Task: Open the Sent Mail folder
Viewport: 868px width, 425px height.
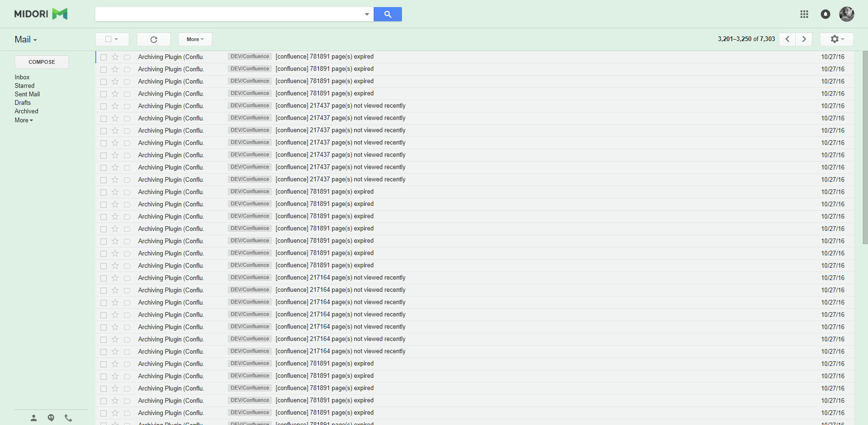Action: [x=27, y=94]
